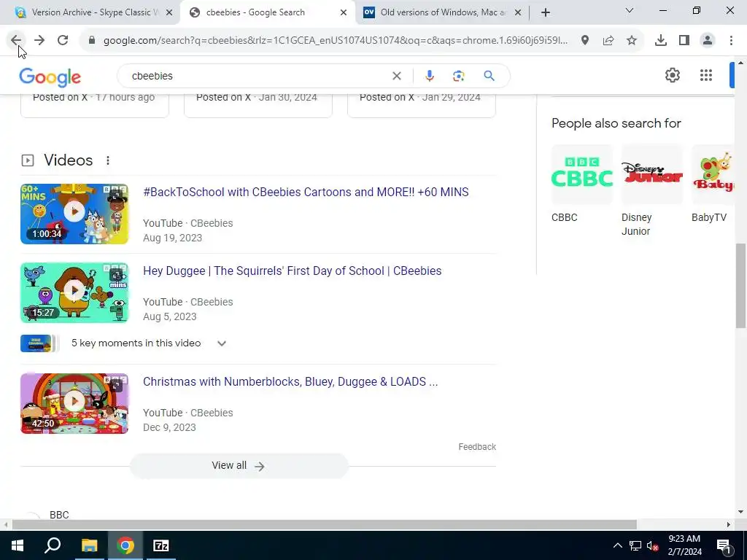Open Chrome profile avatar

click(x=708, y=41)
